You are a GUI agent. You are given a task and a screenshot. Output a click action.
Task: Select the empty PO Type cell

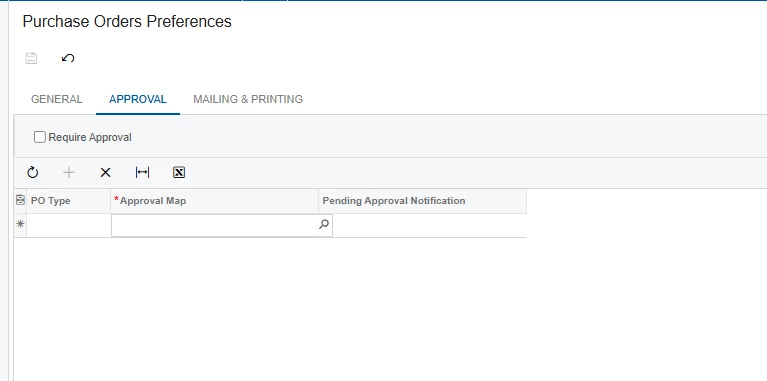(68, 225)
